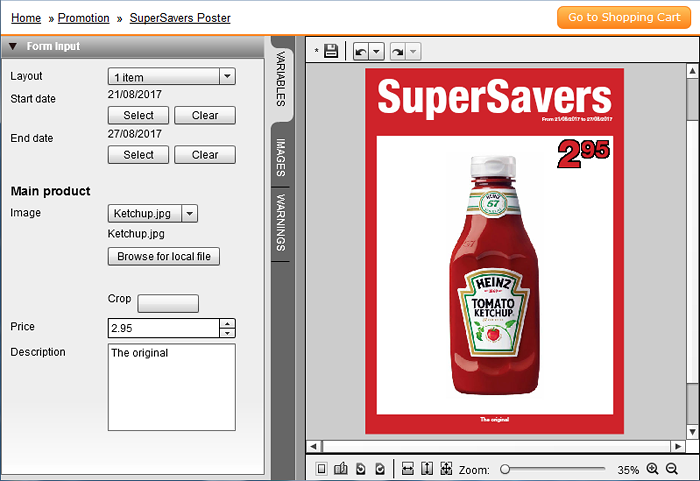Rotate view clockwise icon
Viewport: 700px width, 481px height.
(380, 469)
